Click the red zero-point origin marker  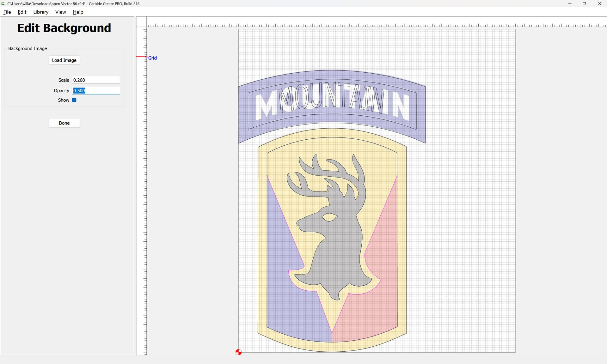tap(238, 352)
